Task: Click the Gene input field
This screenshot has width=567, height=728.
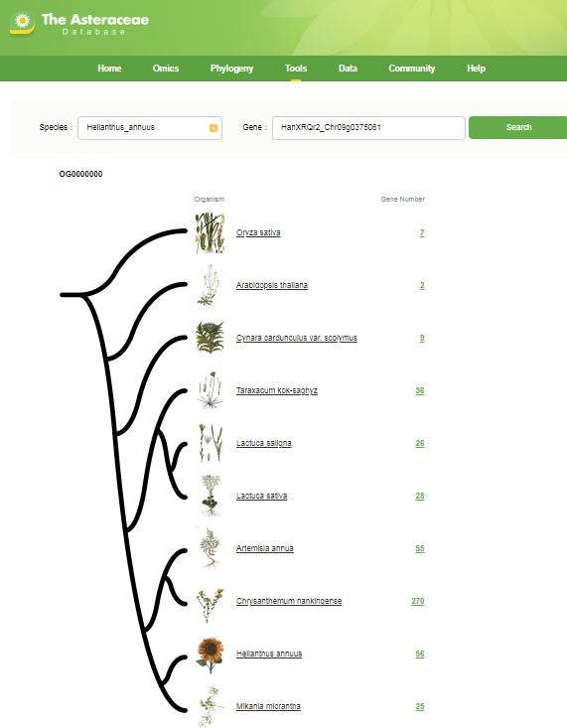Action: 368,128
